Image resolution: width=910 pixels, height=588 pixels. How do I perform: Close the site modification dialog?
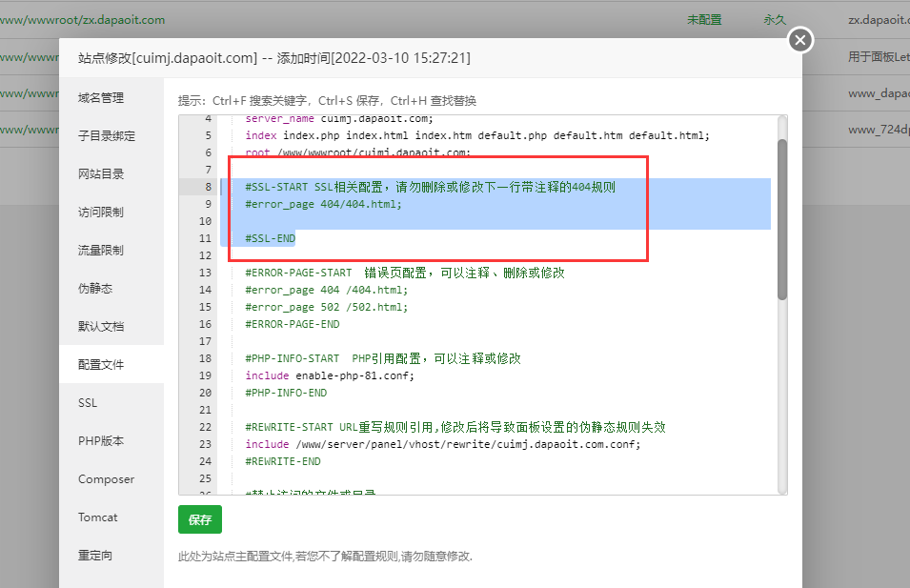coord(800,40)
